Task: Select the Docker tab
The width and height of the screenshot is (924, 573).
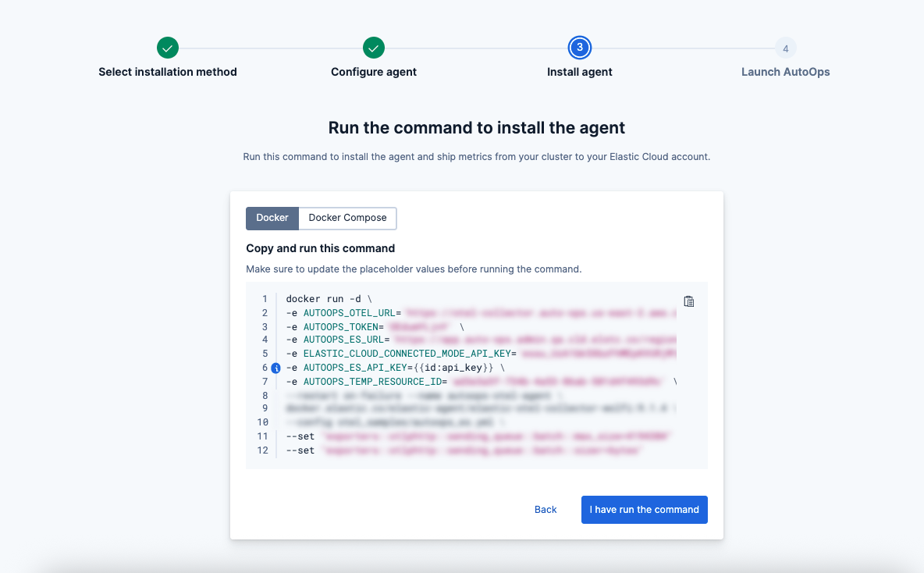Action: coord(272,218)
